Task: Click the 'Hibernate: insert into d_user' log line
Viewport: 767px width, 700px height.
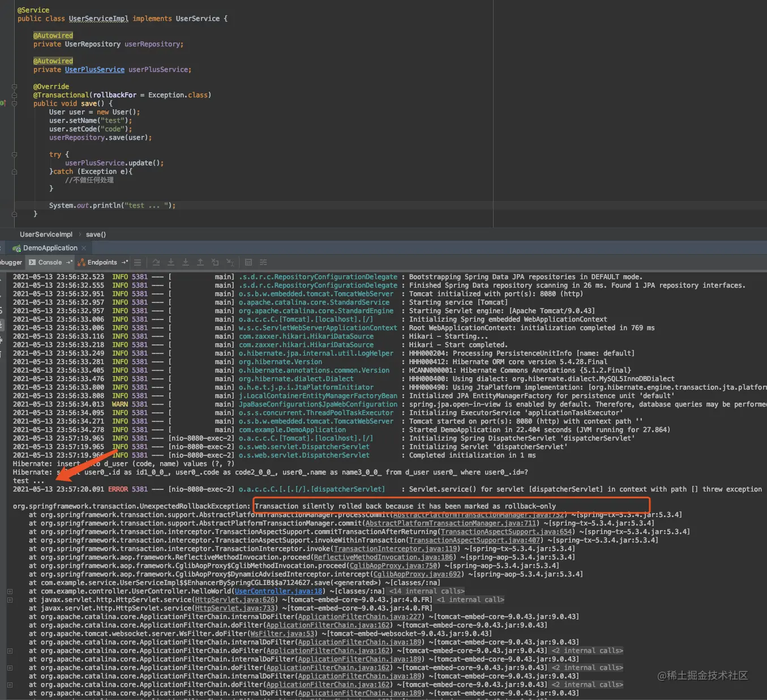Action: (123, 464)
